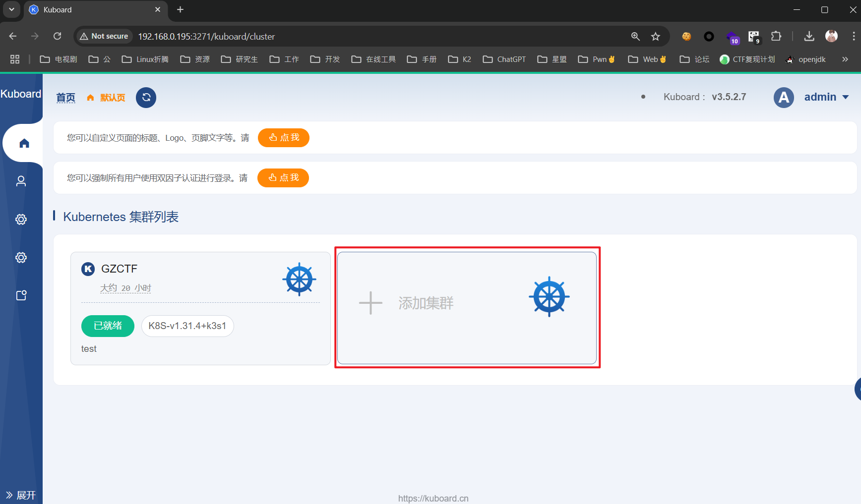
Task: Open the GZCTF cluster name
Action: click(119, 269)
